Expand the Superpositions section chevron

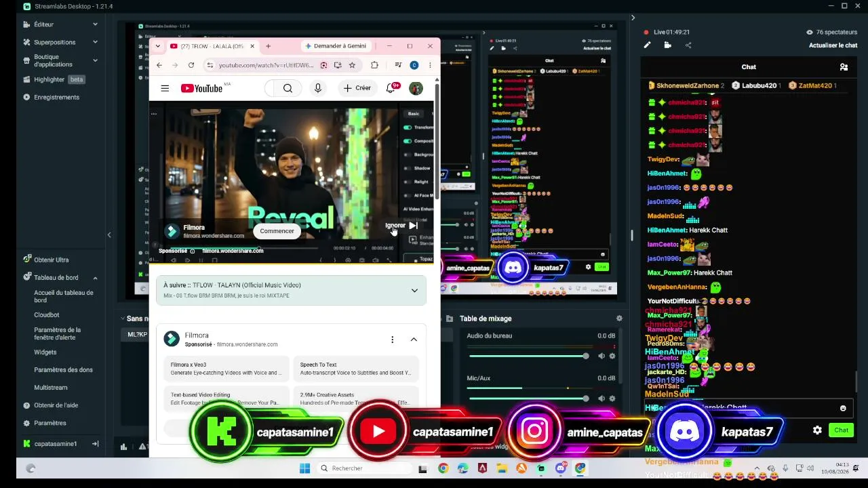pos(95,42)
